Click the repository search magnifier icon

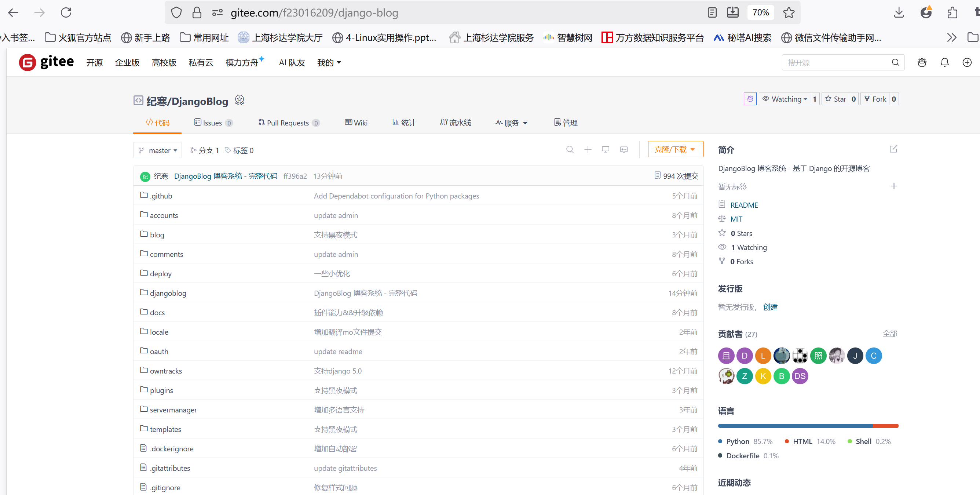pyautogui.click(x=570, y=149)
